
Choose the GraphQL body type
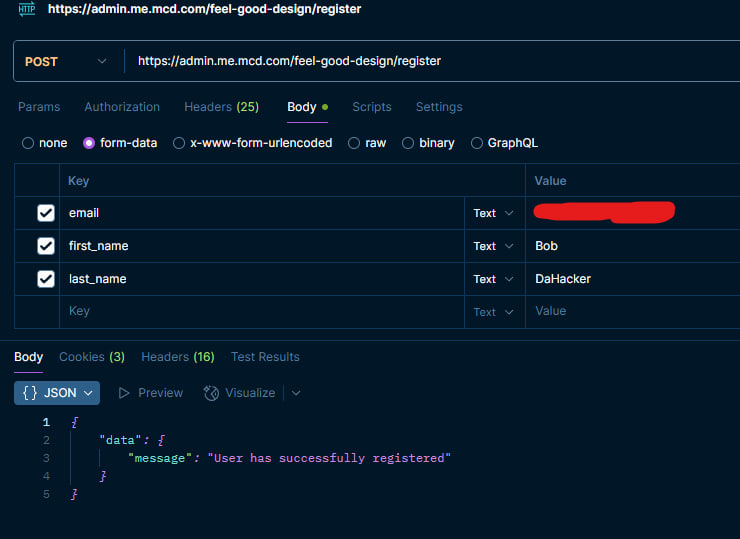click(477, 143)
